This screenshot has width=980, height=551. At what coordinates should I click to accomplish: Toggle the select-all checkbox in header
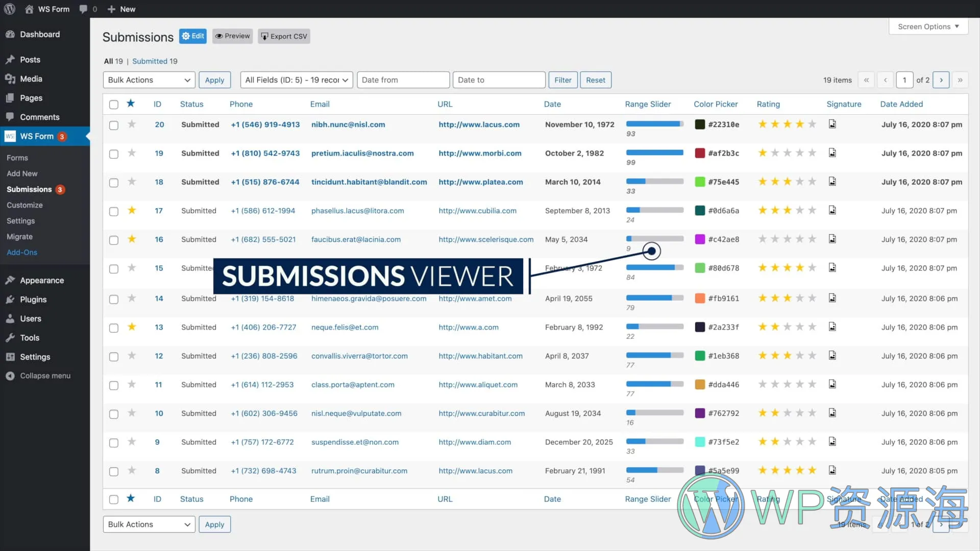[113, 104]
